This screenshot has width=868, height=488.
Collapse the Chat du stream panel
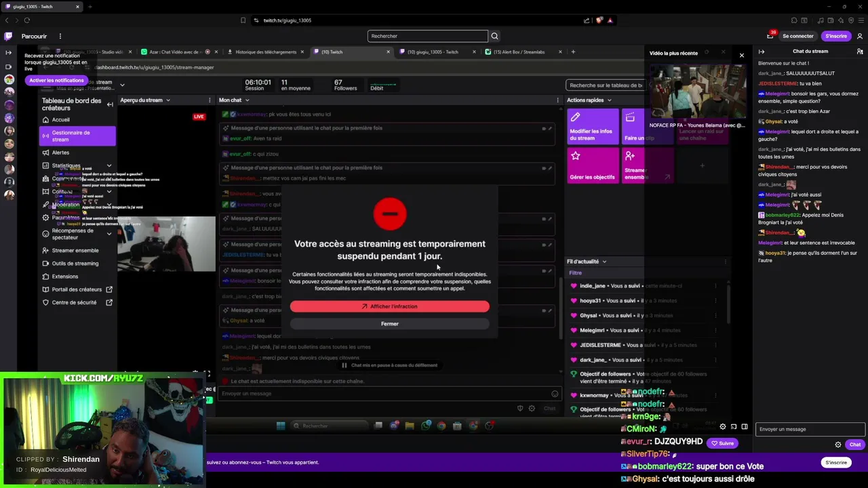762,52
